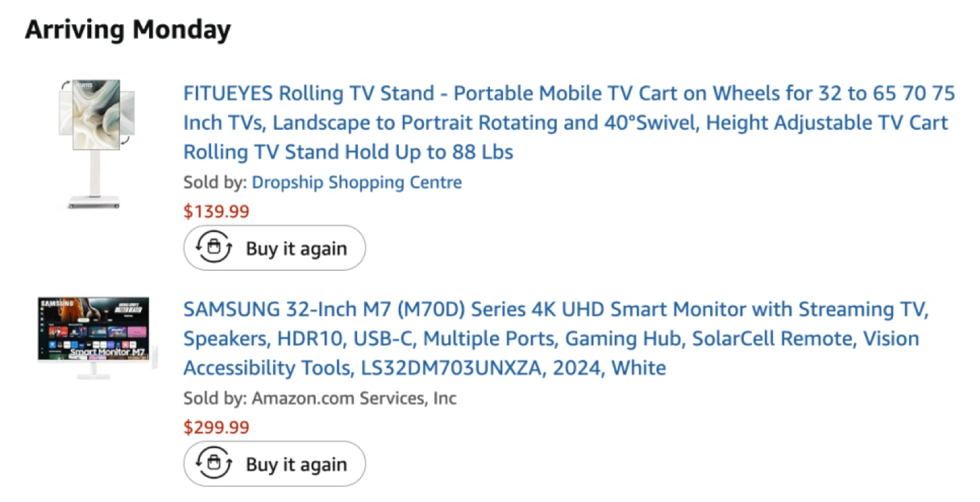Click "Rolling TV Stand Hold Up to 88 Lbs" line
The width and height of the screenshot is (980, 502).
pyautogui.click(x=348, y=152)
